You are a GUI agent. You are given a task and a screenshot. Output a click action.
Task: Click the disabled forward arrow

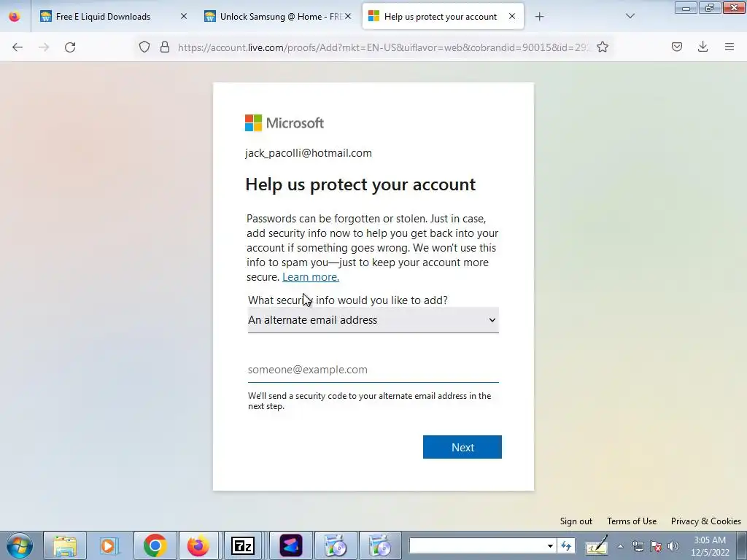point(44,47)
